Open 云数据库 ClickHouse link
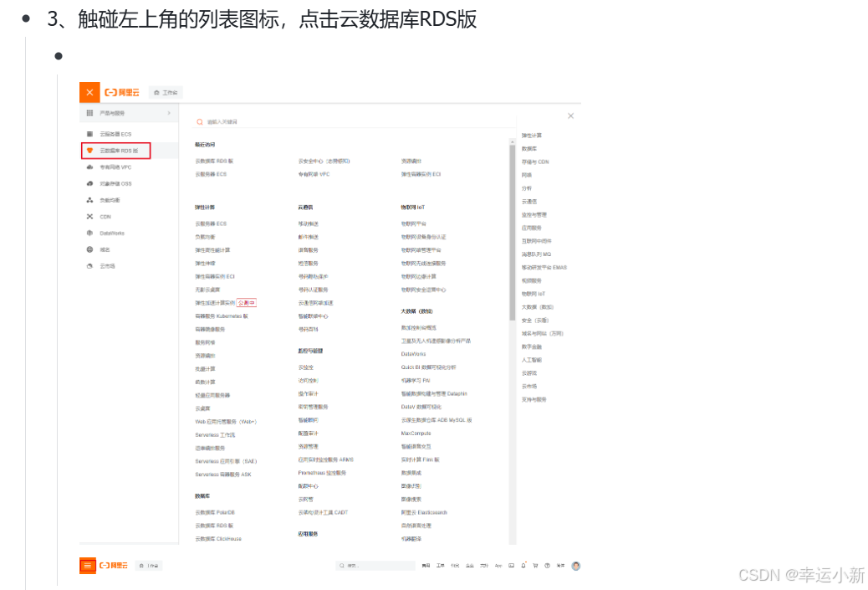Viewport: 868px width, 590px height. 218,539
